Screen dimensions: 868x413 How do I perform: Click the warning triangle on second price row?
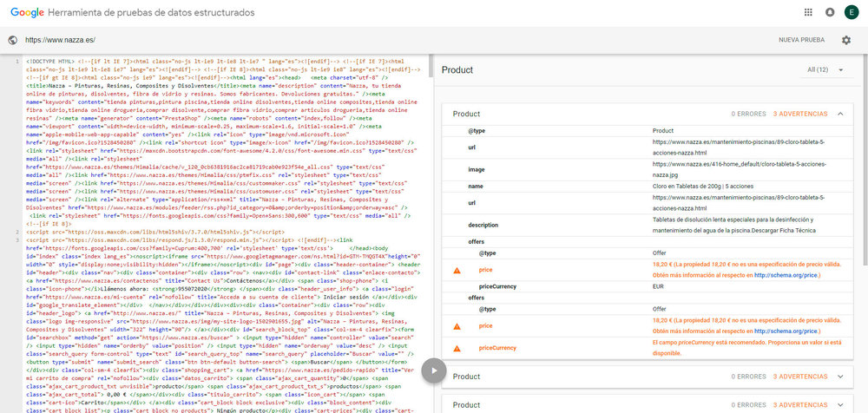coord(457,326)
